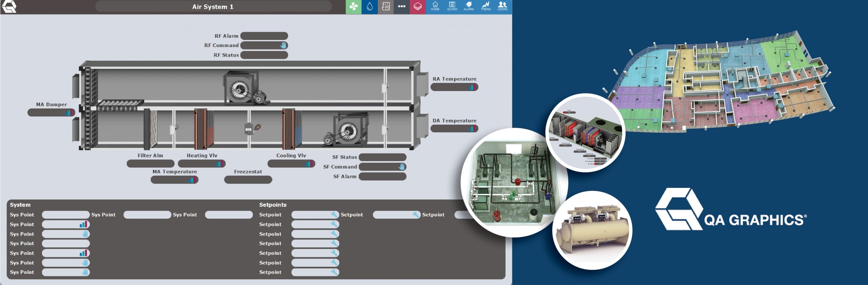
Task: Click the SF Alarm value field
Action: 382,176
